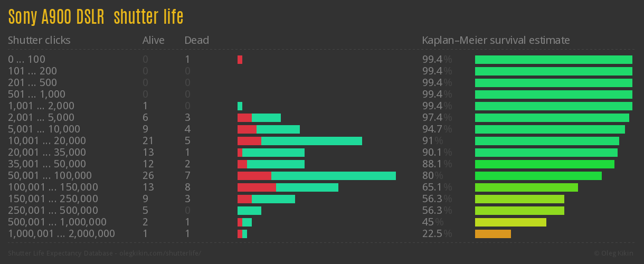The height and width of the screenshot is (264, 644).
Task: Click the "Sony A900 DSLR shutter life" title
Action: 96,17
